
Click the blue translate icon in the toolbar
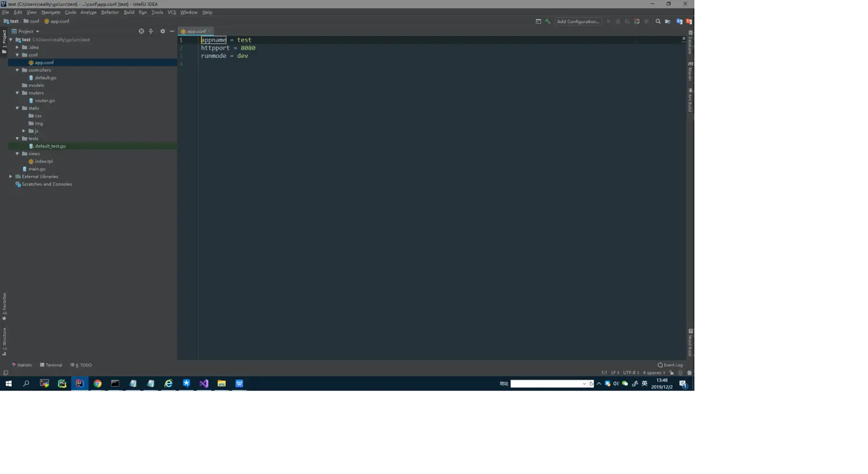[x=679, y=21]
